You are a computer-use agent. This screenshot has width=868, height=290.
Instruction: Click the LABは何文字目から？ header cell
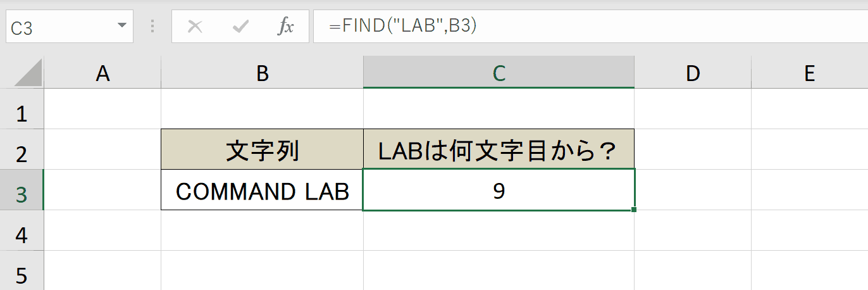tap(499, 149)
